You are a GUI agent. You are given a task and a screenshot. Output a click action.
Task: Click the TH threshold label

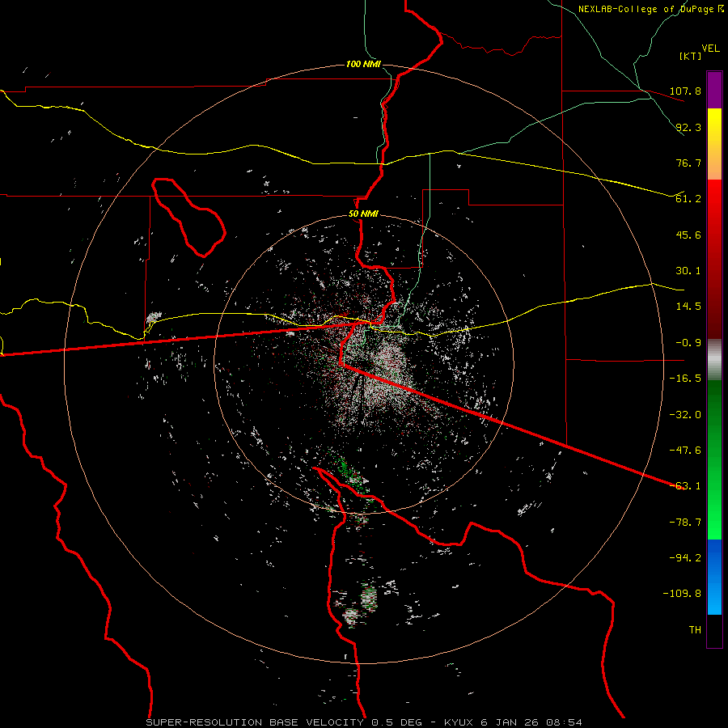pyautogui.click(x=695, y=630)
